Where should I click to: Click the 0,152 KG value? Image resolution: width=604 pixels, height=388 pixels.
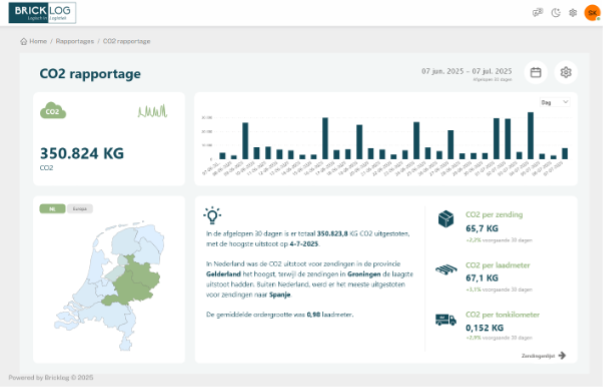485,328
